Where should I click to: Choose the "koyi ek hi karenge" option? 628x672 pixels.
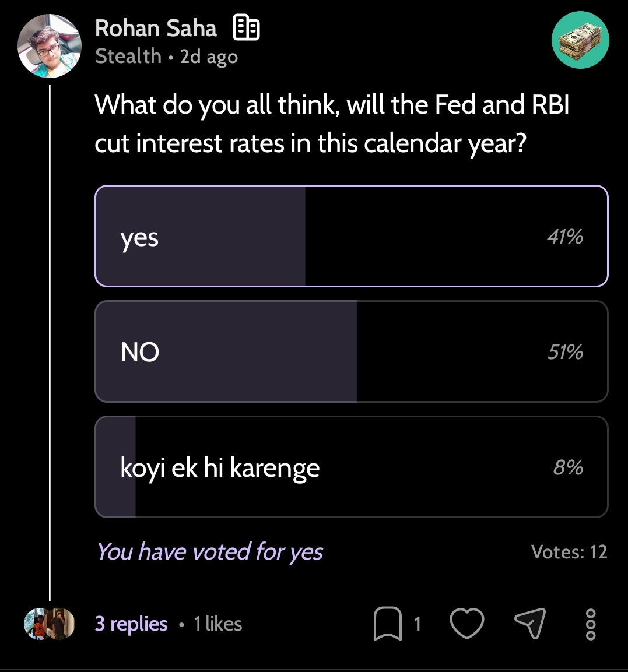pos(351,467)
